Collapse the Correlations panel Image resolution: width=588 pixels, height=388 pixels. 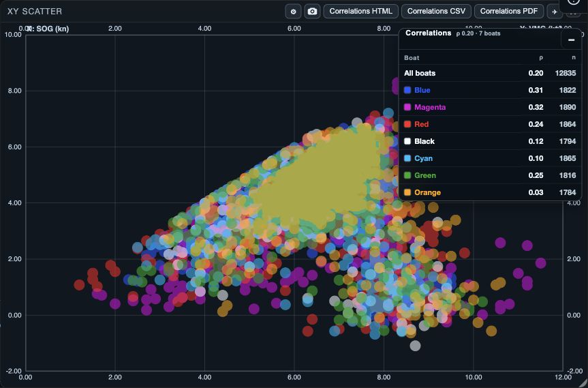click(x=571, y=40)
